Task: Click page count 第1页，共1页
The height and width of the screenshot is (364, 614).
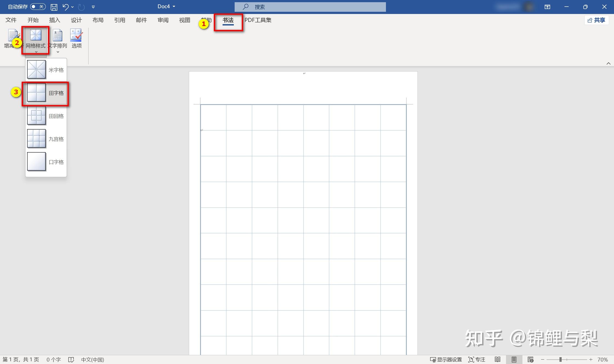Action: pyautogui.click(x=21, y=360)
